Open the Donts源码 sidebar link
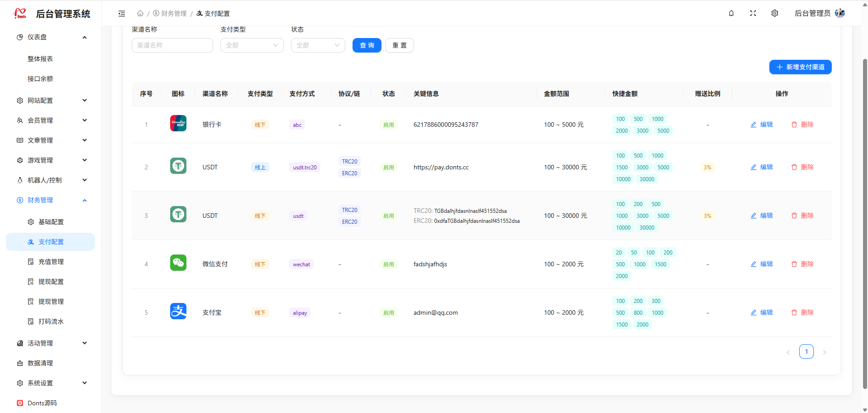Viewport: 868px width, 413px height. pyautogui.click(x=51, y=403)
